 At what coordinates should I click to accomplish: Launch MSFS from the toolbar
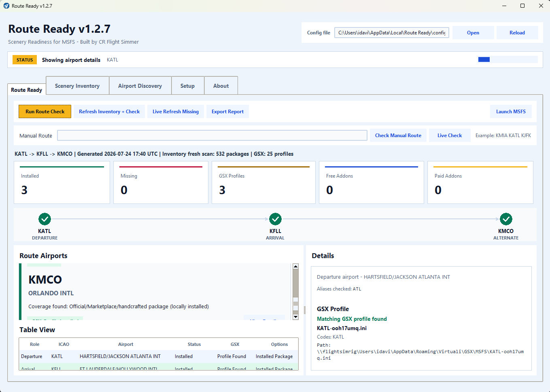pyautogui.click(x=511, y=112)
